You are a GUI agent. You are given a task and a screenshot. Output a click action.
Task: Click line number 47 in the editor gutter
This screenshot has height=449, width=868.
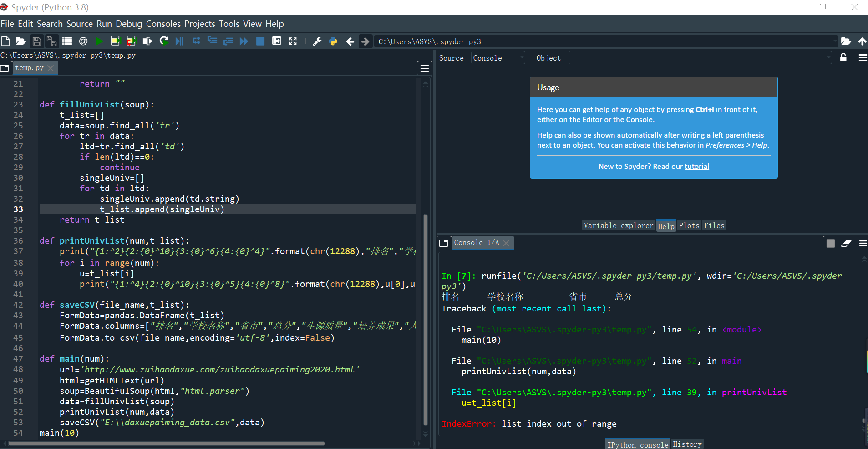pyautogui.click(x=18, y=359)
